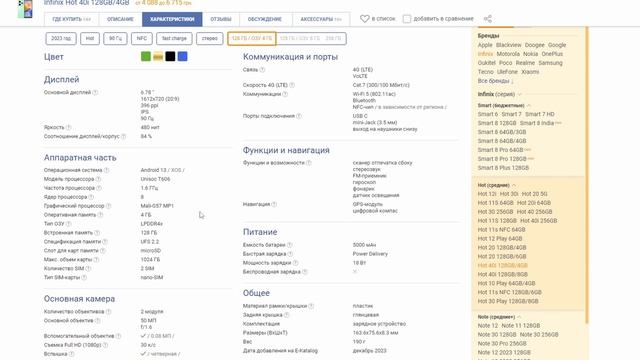Switch to the ОПИСАНИЕ tab

point(120,19)
